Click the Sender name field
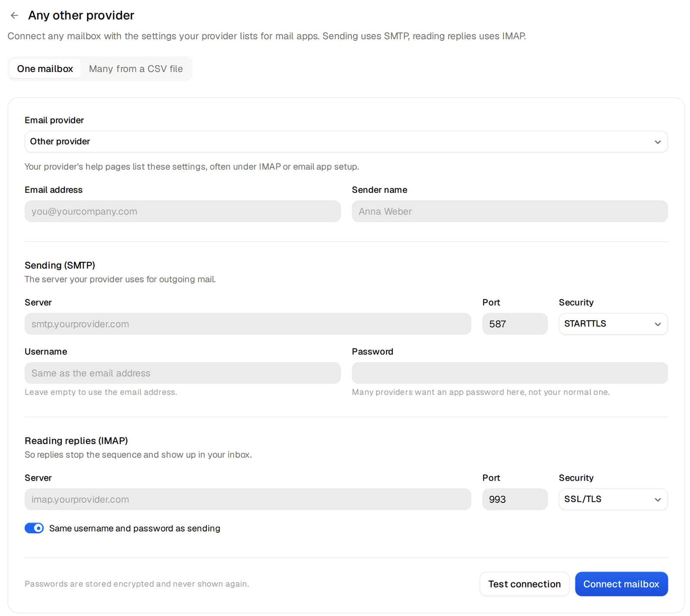Screen dimensions: 690x616 (x=510, y=211)
